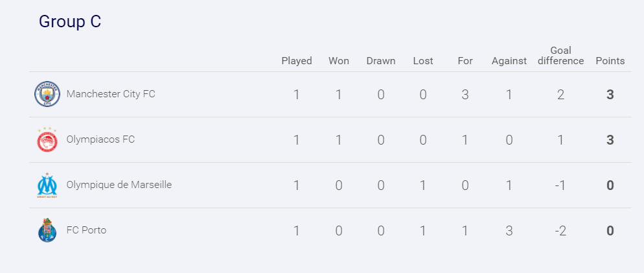The height and width of the screenshot is (273, 644).
Task: Click the Goal difference column header
Action: tap(560, 56)
